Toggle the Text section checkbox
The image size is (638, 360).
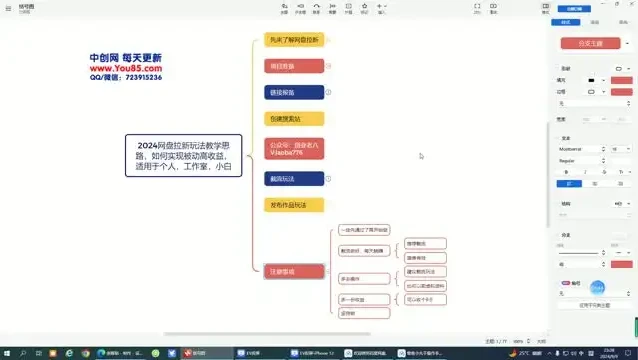click(x=557, y=138)
